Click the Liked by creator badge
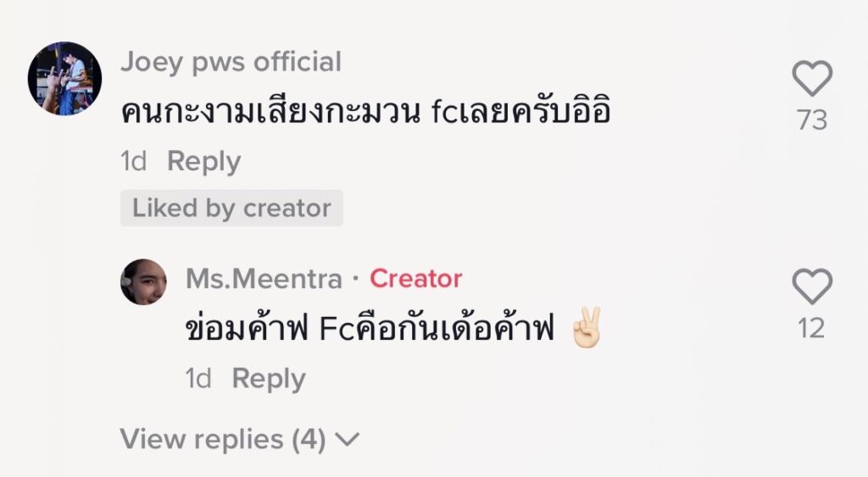The image size is (868, 477). 231,208
